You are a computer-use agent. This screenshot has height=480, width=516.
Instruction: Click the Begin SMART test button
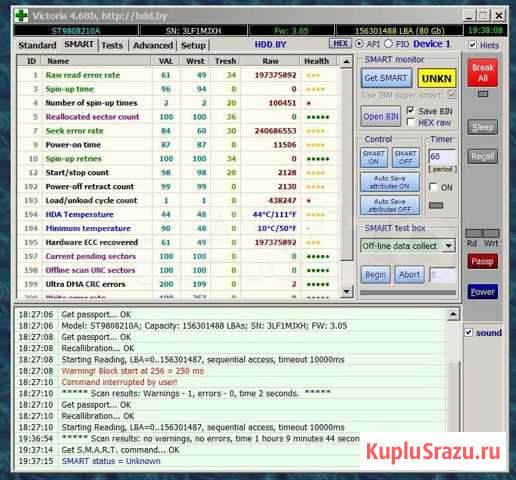[375, 275]
